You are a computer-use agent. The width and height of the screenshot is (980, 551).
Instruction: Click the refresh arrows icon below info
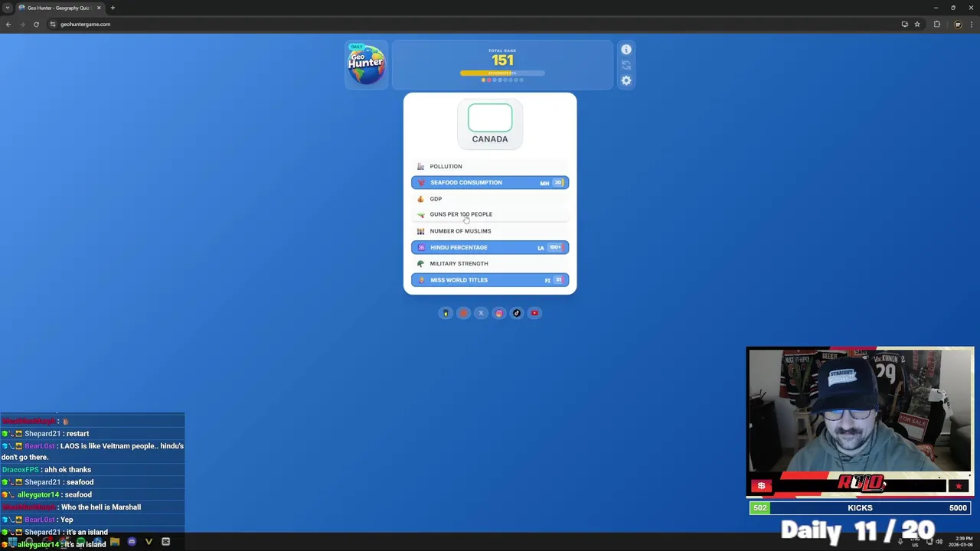point(626,65)
